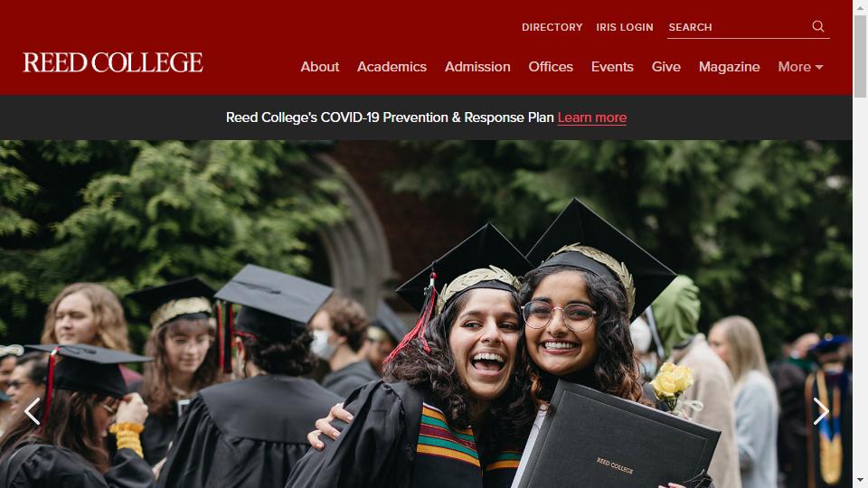This screenshot has width=868, height=488.
Task: Open the Offices navigation link
Action: 551,67
